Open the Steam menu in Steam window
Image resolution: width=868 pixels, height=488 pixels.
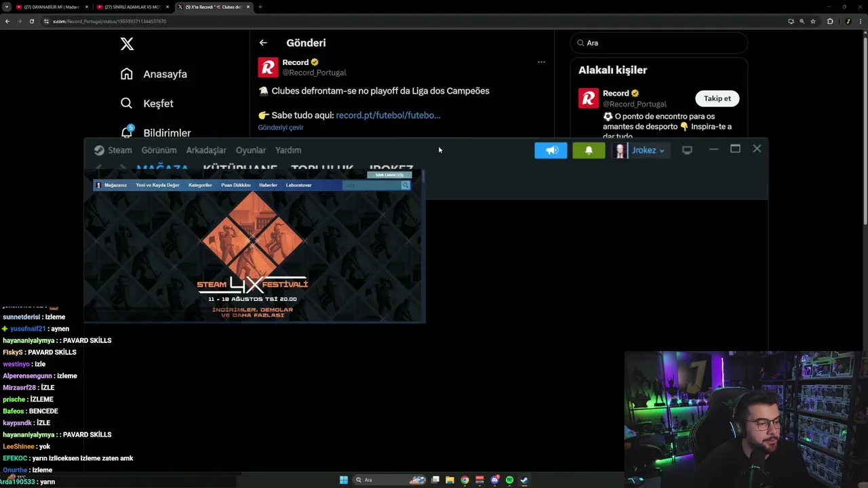pyautogui.click(x=113, y=150)
